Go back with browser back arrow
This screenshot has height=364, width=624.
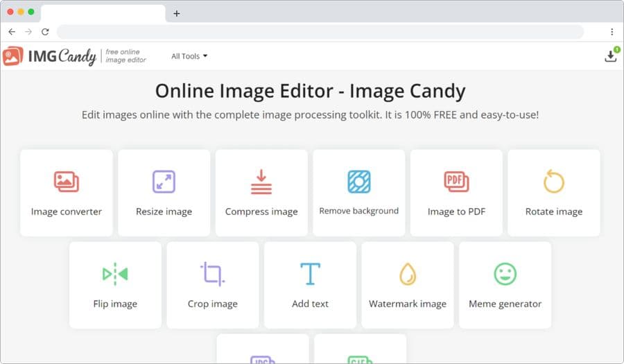(12, 32)
